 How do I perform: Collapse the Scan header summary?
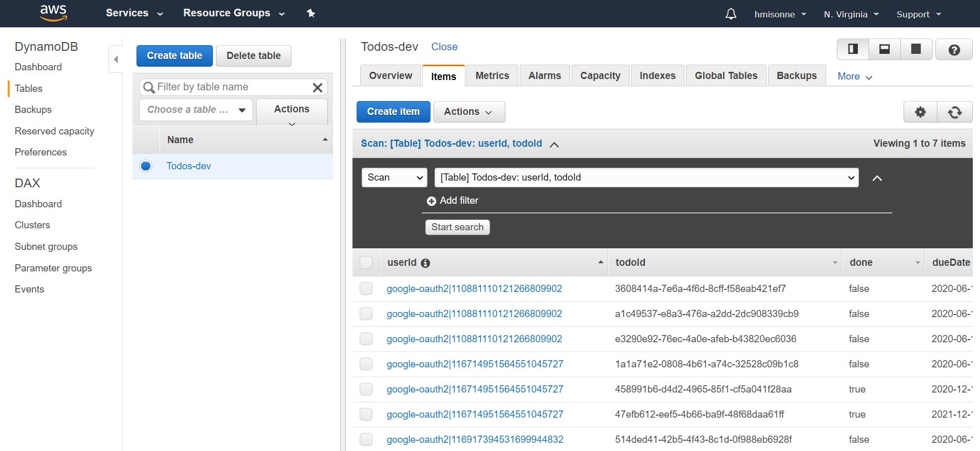[x=554, y=144]
